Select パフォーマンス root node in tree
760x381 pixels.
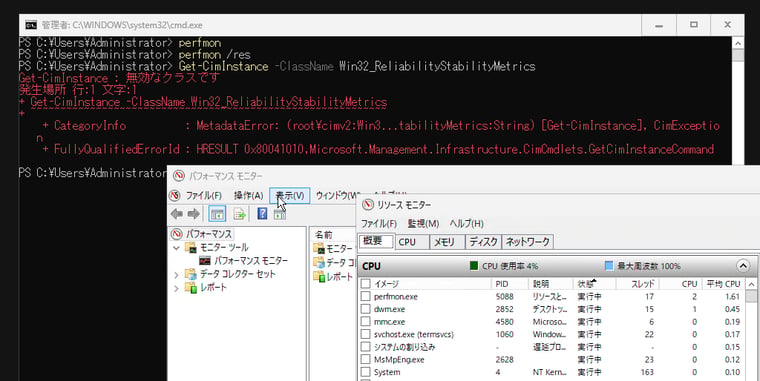point(208,234)
